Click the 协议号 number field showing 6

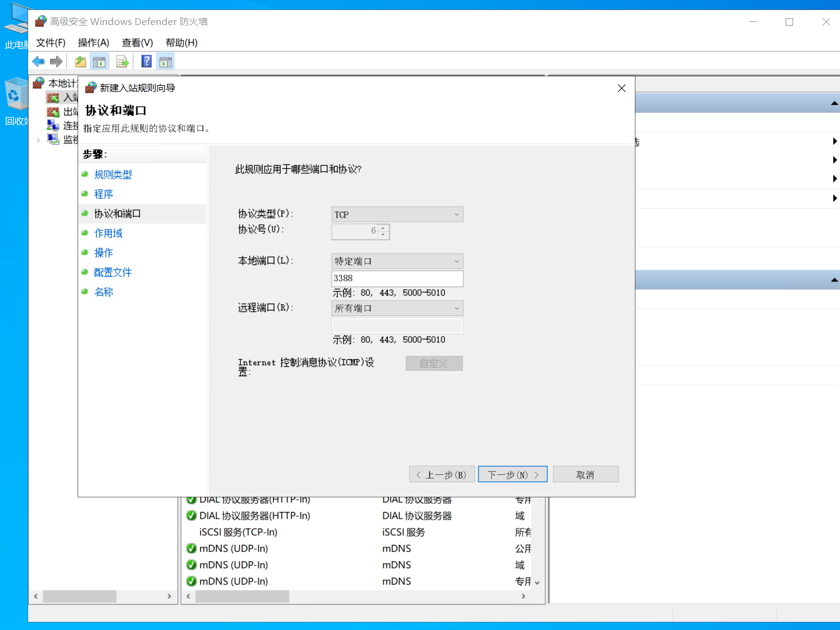(x=355, y=231)
